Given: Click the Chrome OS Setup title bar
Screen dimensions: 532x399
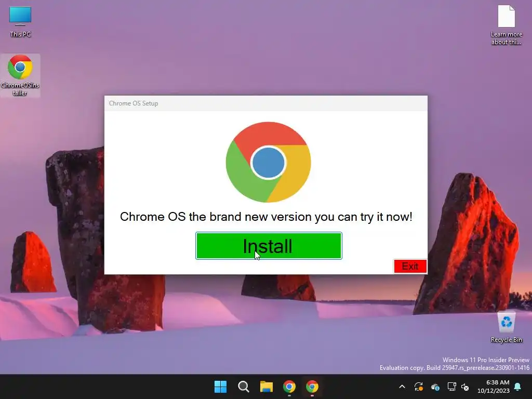Looking at the screenshot, I should tap(265, 103).
